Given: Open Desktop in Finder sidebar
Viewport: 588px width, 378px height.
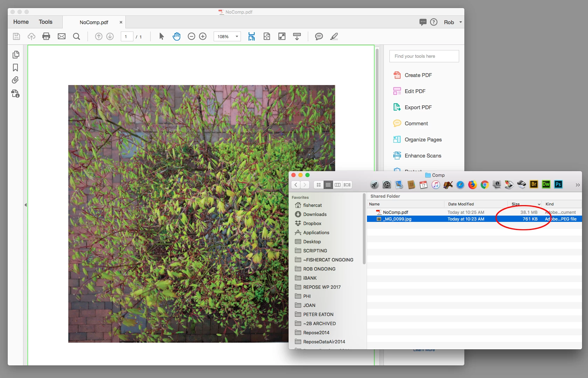Looking at the screenshot, I should coord(308,241).
